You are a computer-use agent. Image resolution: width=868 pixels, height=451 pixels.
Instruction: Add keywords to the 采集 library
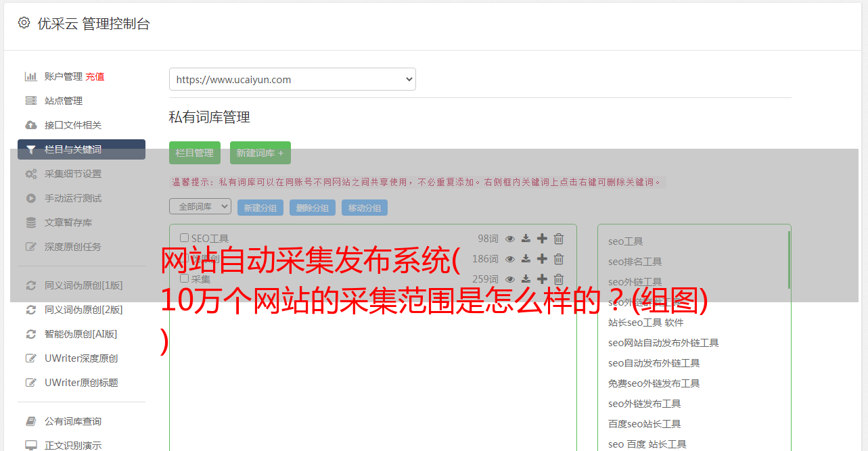coord(542,279)
